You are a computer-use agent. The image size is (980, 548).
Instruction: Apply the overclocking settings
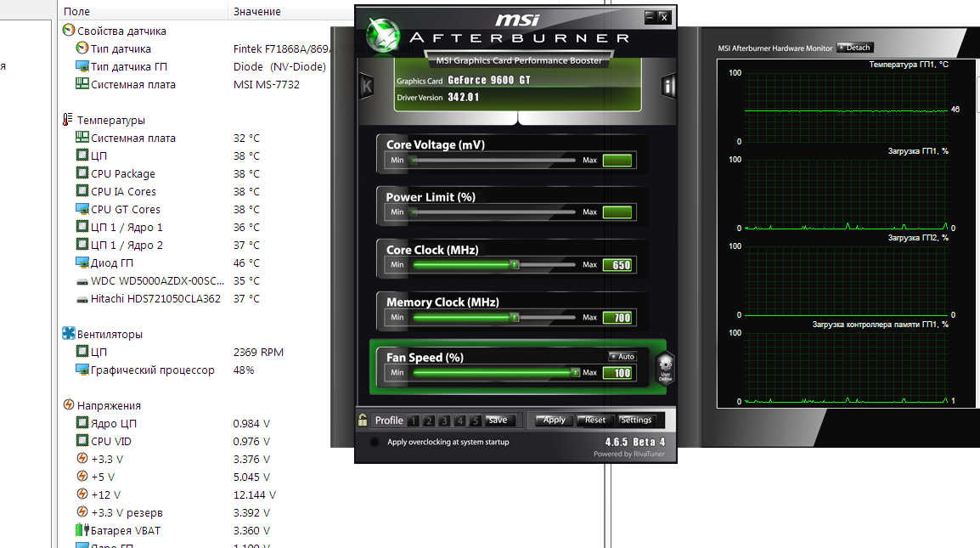pyautogui.click(x=554, y=420)
